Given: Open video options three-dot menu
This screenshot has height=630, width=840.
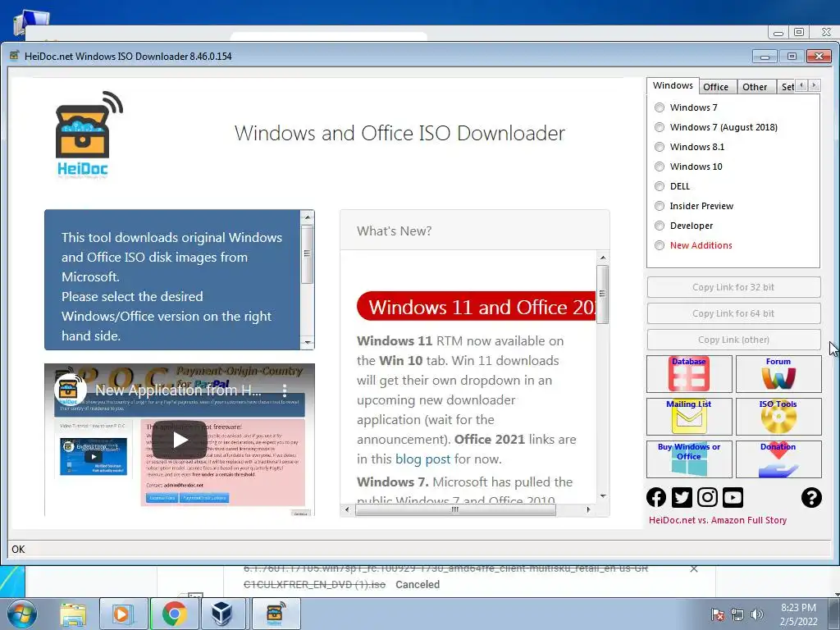Looking at the screenshot, I should tap(285, 390).
